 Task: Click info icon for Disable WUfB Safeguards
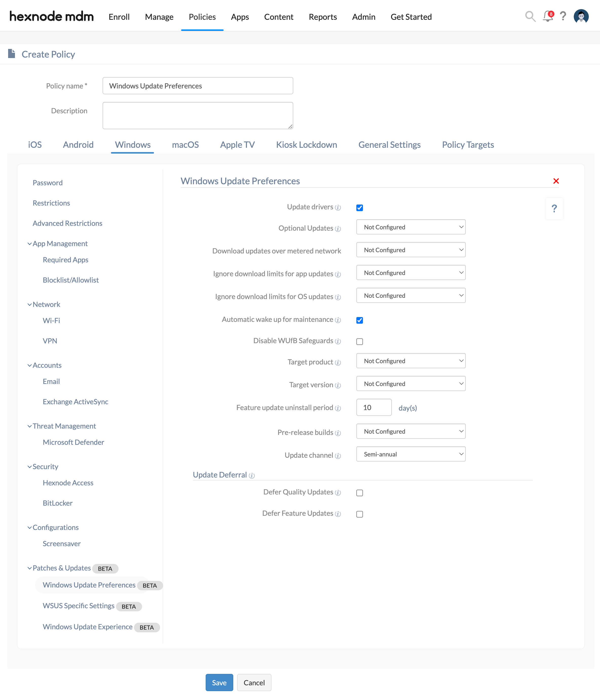point(338,341)
